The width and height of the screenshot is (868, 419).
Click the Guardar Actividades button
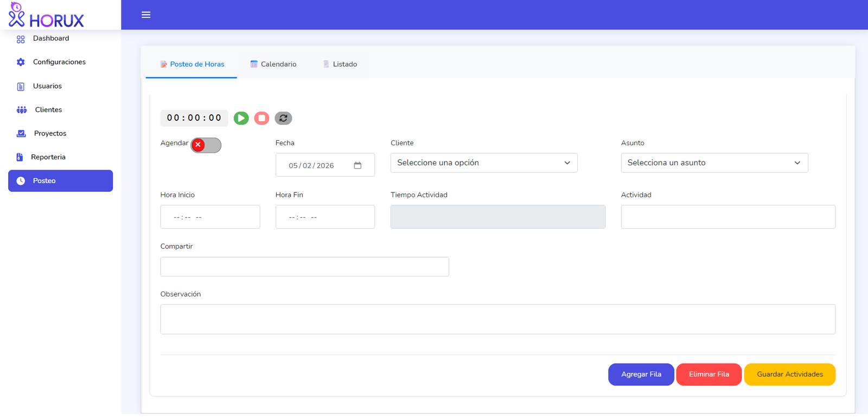[789, 375]
